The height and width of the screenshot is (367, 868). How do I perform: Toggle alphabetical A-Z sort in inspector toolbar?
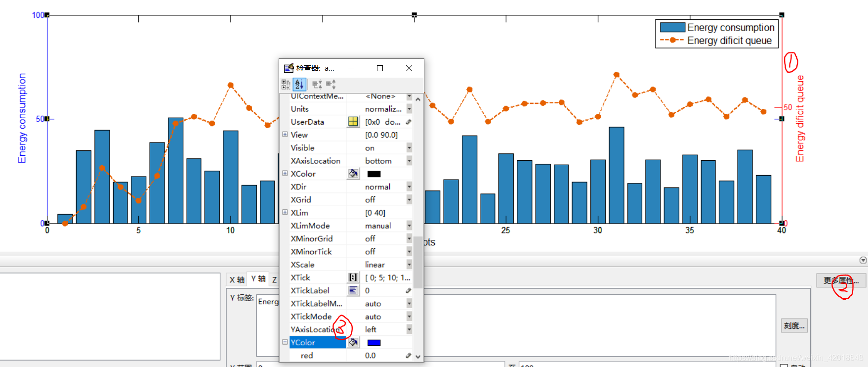(x=299, y=85)
